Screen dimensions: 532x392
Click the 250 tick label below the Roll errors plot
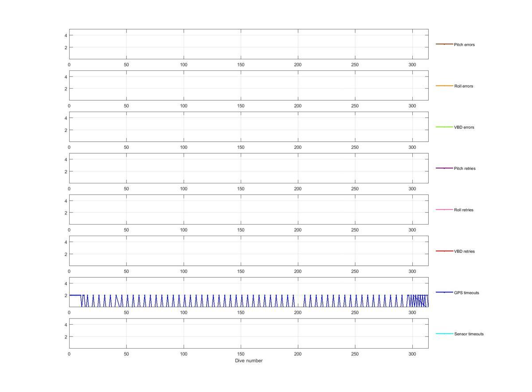[x=355, y=106]
